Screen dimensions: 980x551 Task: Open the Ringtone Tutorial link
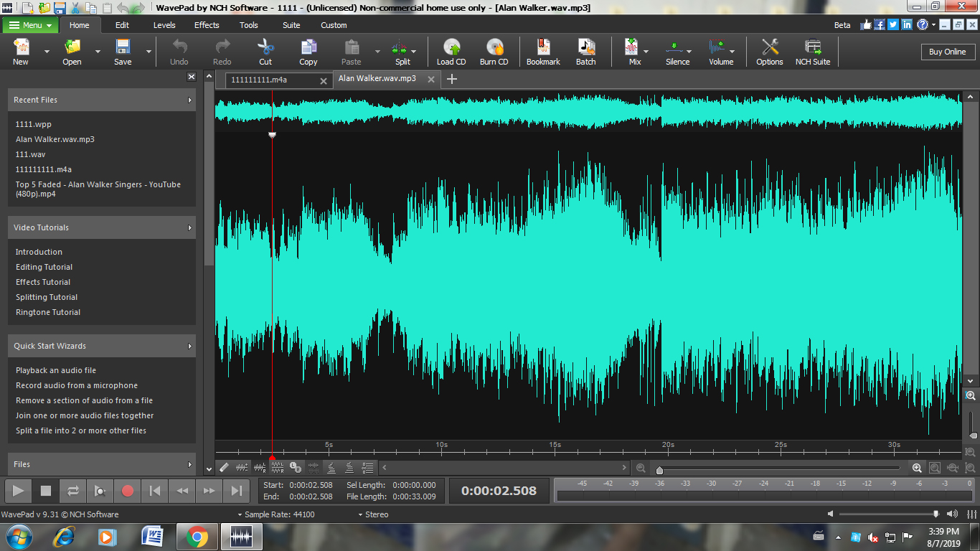click(x=48, y=312)
